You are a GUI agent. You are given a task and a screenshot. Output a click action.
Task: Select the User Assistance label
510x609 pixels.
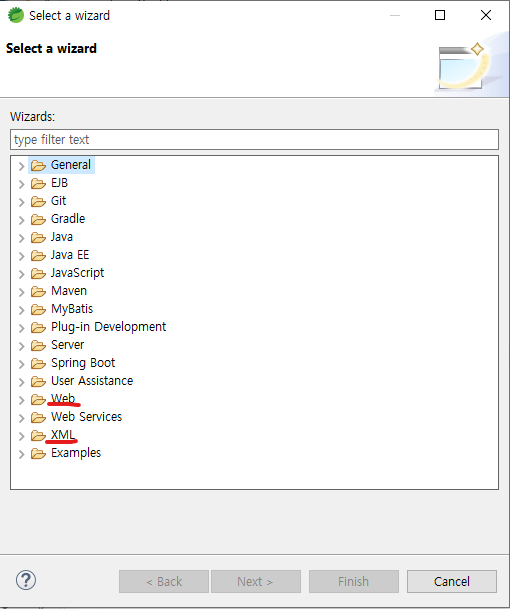coord(92,381)
